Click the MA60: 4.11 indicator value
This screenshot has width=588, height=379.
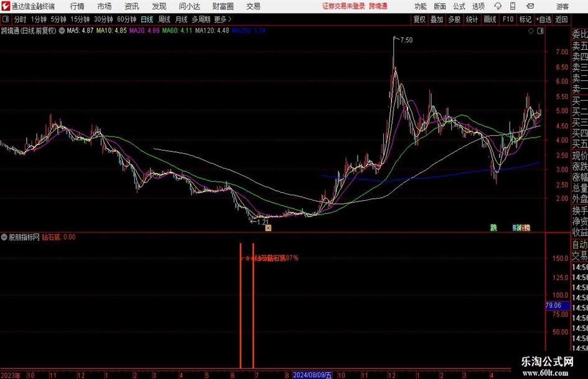point(177,30)
